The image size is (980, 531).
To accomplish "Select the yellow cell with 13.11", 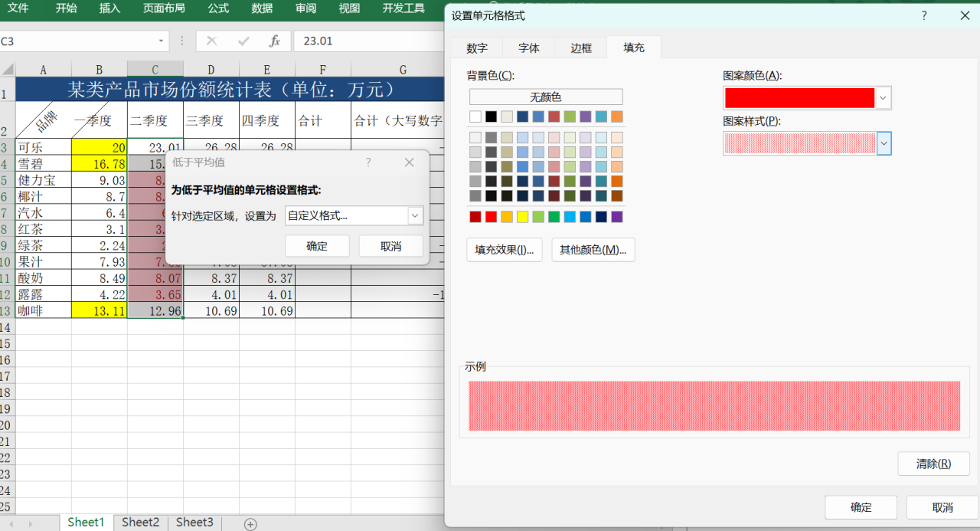I will [100, 310].
